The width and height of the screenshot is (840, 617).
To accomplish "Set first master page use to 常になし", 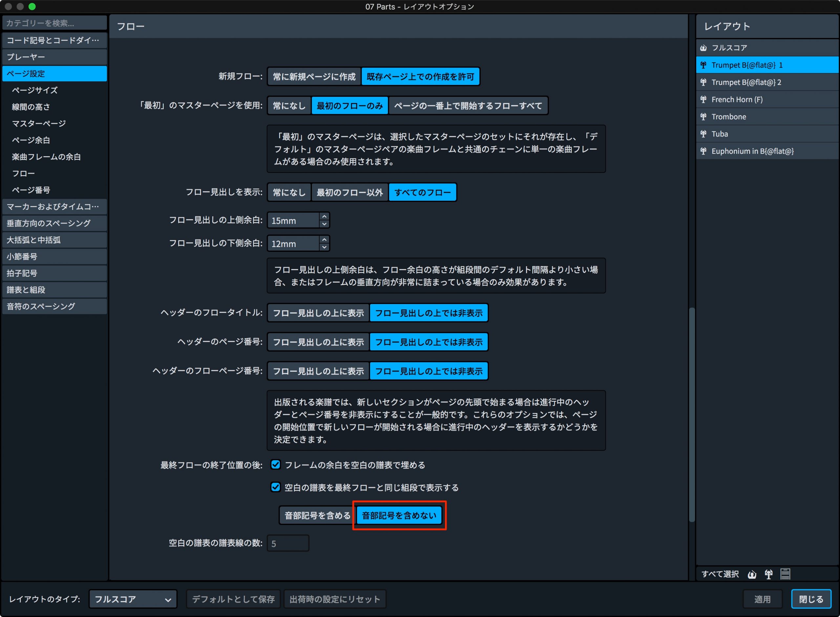I will click(x=289, y=106).
